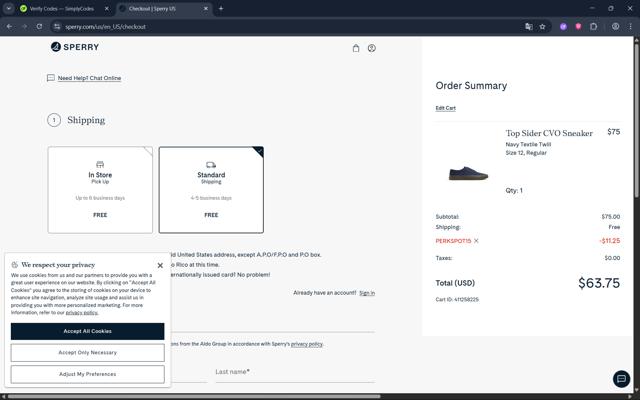
Task: Switch to Verify Codes SimplyCodes tab
Action: (x=62, y=9)
